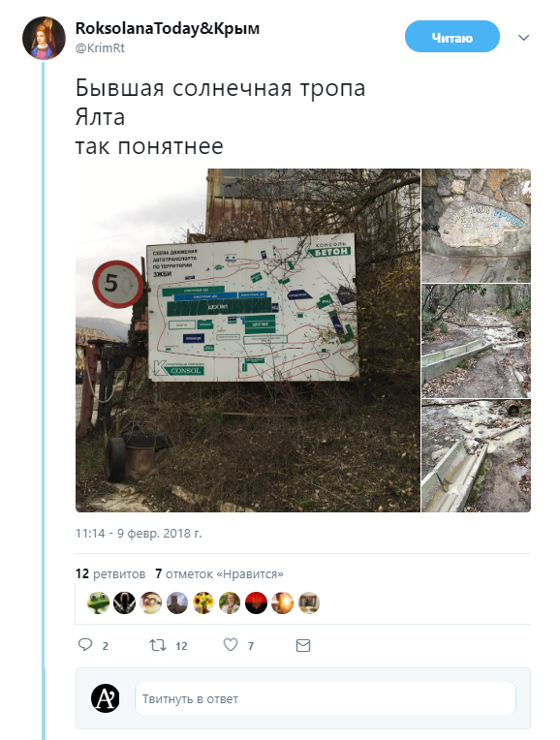Viewport: 560px width, 740px height.
Task: Open tweet timestamp 11:14 - 9 февр. 2018
Action: pos(139,534)
